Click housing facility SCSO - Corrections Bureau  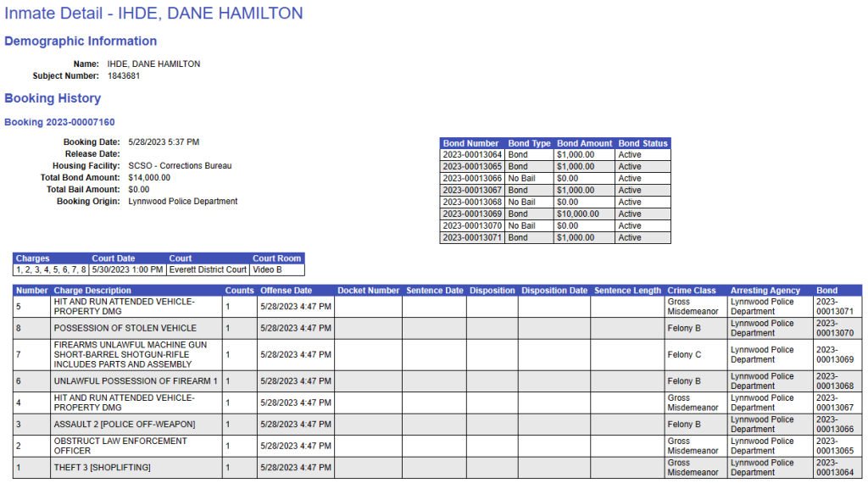pyautogui.click(x=180, y=166)
